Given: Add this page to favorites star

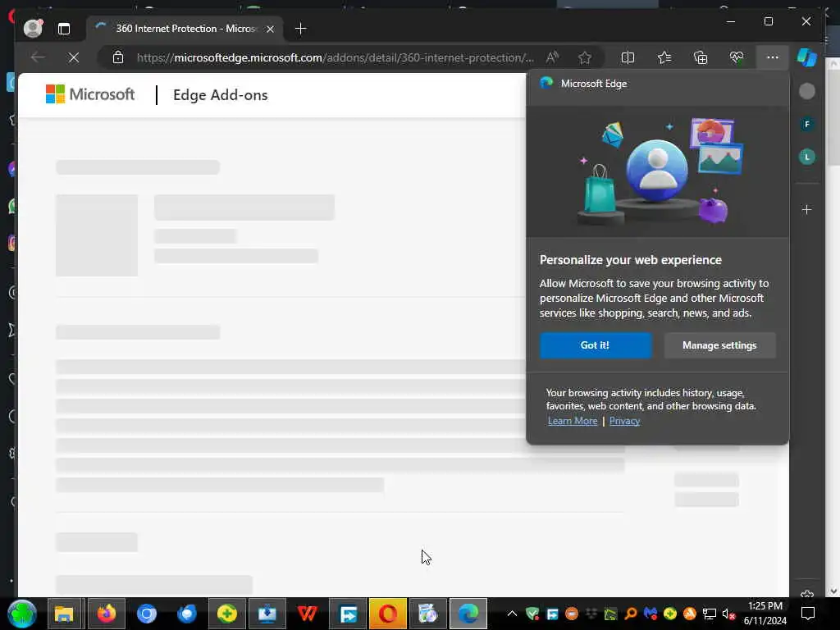Looking at the screenshot, I should [584, 57].
